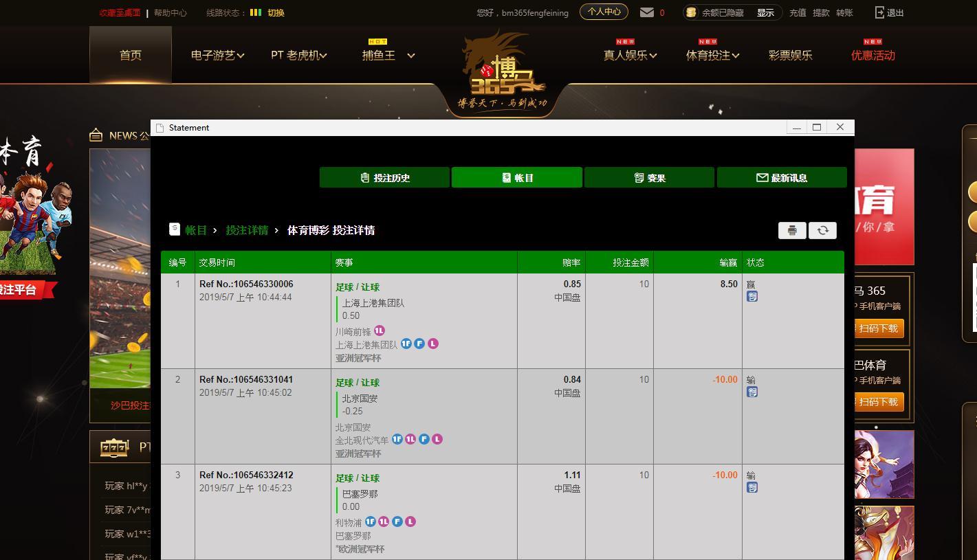Viewport: 977px width, 560px height.
Task: Click the 退出 logout icon
Action: click(x=880, y=12)
